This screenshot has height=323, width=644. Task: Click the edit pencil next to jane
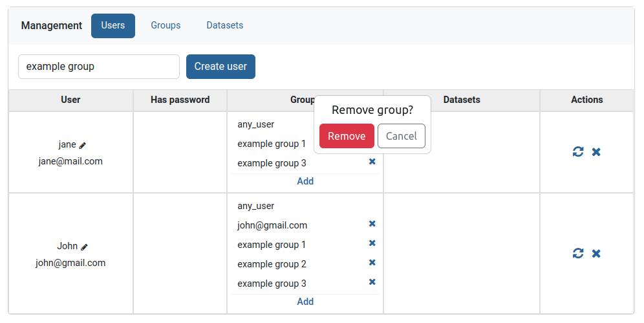coord(82,146)
